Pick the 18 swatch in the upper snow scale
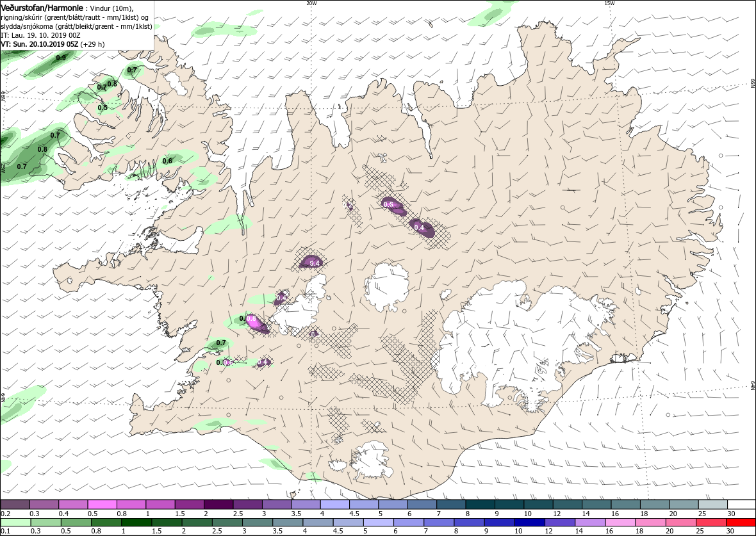This screenshot has height=536, width=756. point(654,504)
